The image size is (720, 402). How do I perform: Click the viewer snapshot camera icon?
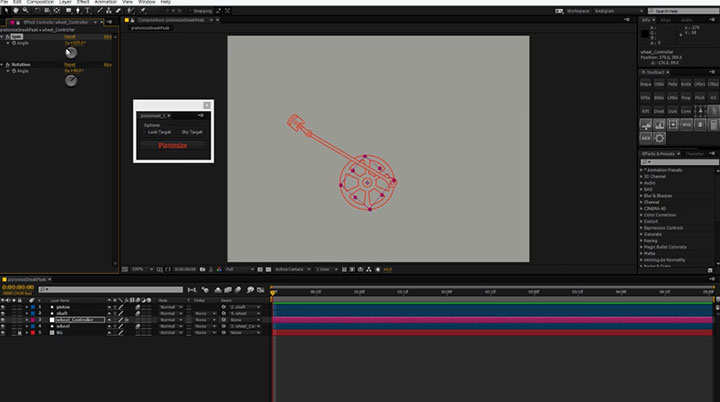click(x=202, y=270)
